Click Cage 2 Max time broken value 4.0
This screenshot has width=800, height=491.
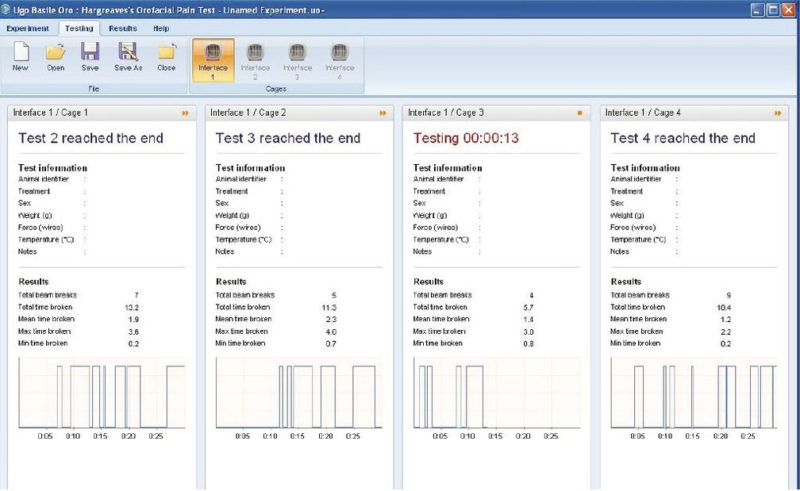click(331, 332)
